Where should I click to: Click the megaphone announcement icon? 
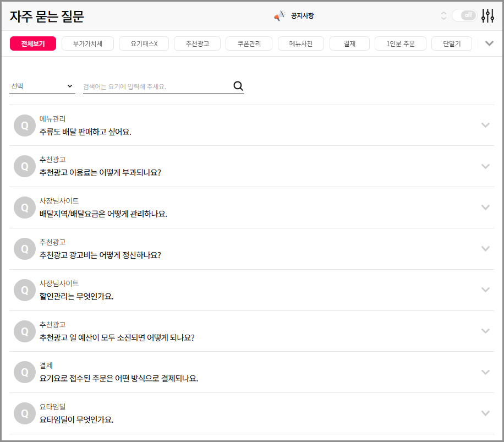click(280, 16)
